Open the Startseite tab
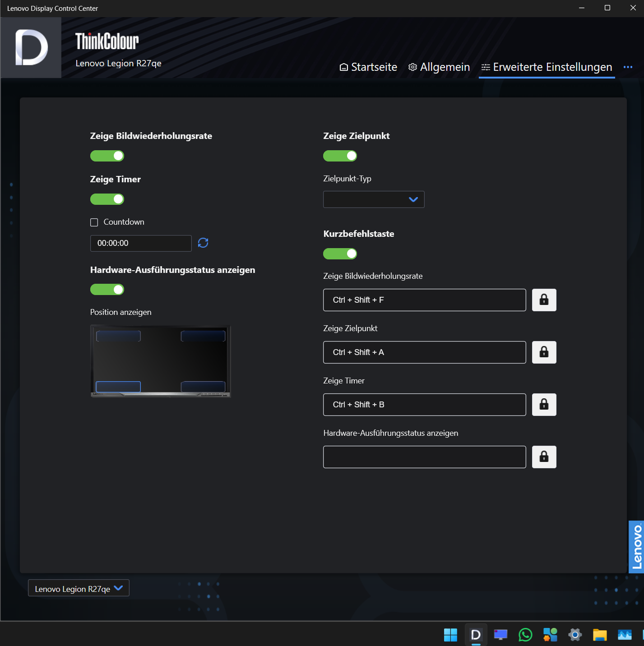This screenshot has height=646, width=644. [x=368, y=67]
